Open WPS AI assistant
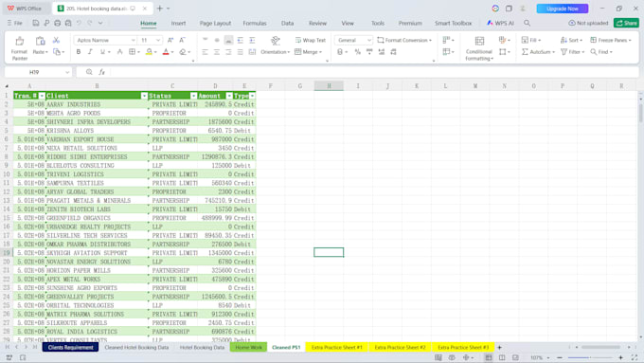 500,23
